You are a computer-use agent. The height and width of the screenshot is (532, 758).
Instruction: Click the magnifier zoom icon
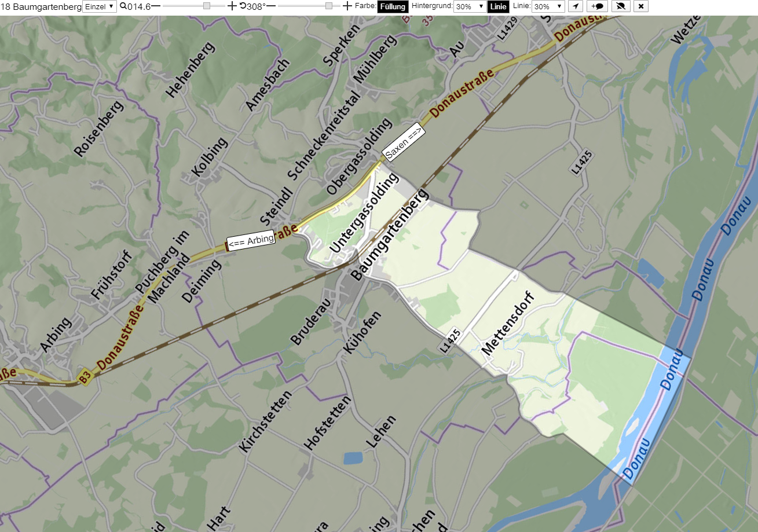123,6
